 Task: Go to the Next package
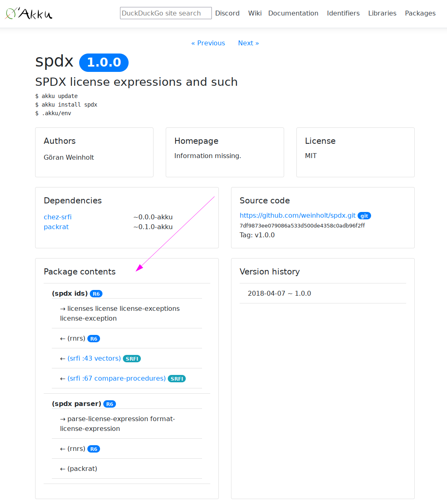coord(248,43)
